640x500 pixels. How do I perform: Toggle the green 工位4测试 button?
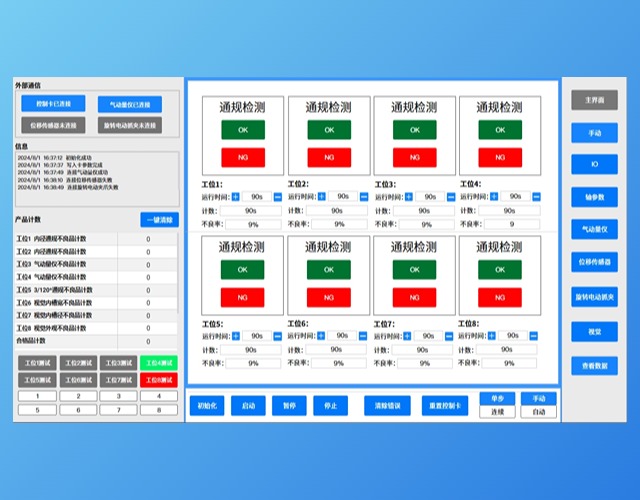(x=158, y=363)
